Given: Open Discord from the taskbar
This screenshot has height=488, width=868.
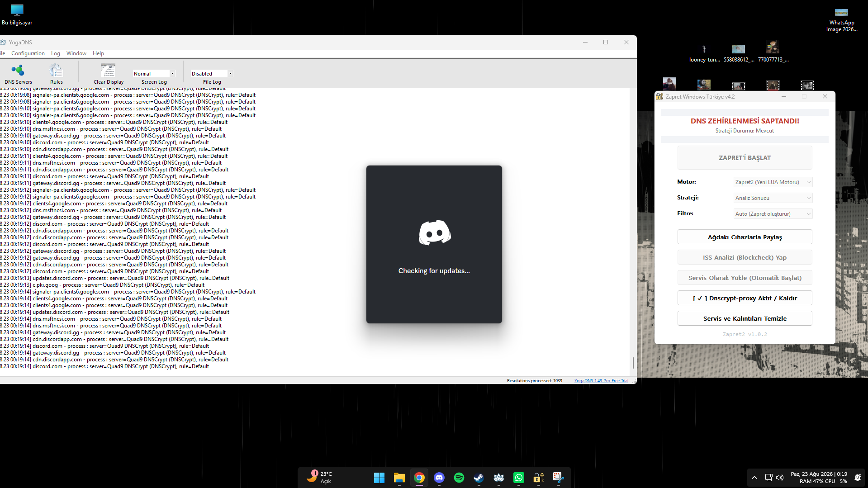Looking at the screenshot, I should [439, 478].
